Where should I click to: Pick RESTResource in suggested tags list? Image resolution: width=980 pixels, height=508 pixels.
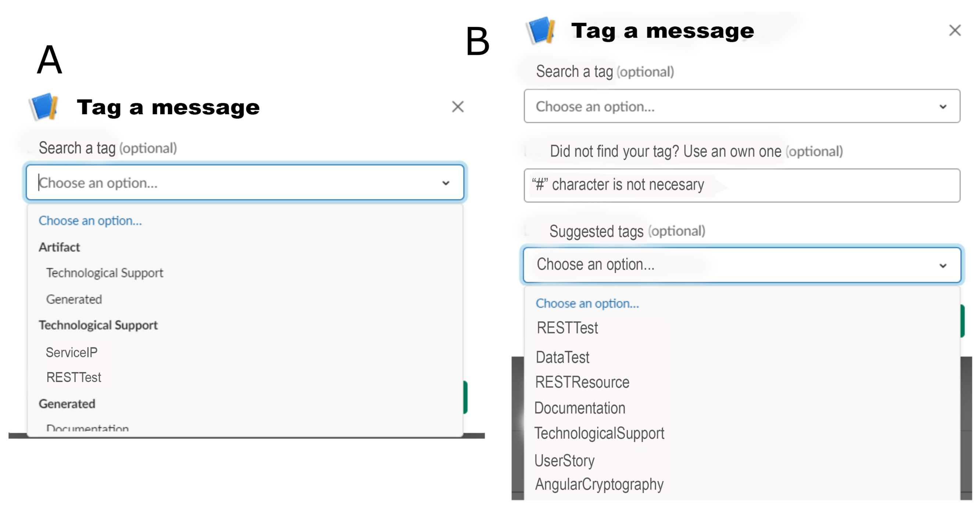[x=582, y=382]
